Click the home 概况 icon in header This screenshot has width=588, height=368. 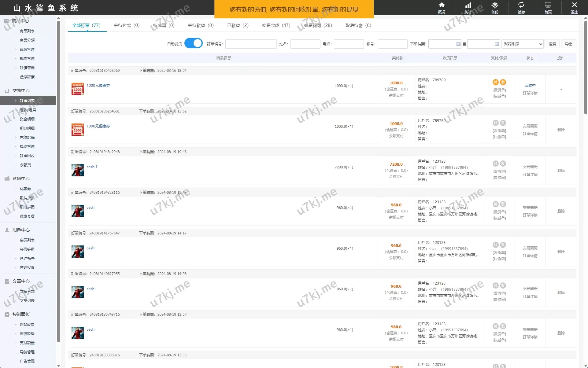coord(442,6)
